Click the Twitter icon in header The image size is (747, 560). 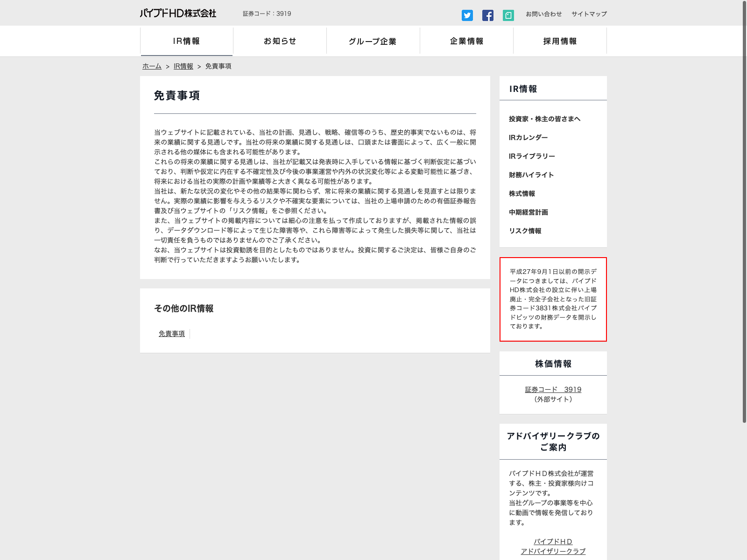467,15
